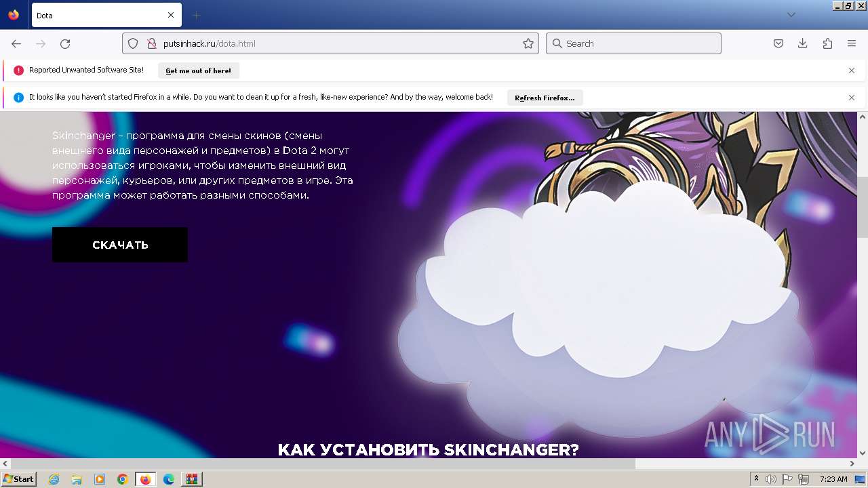Screen dimensions: 868x488
Task: Click the 7:23 AM clock
Action: tap(833, 479)
